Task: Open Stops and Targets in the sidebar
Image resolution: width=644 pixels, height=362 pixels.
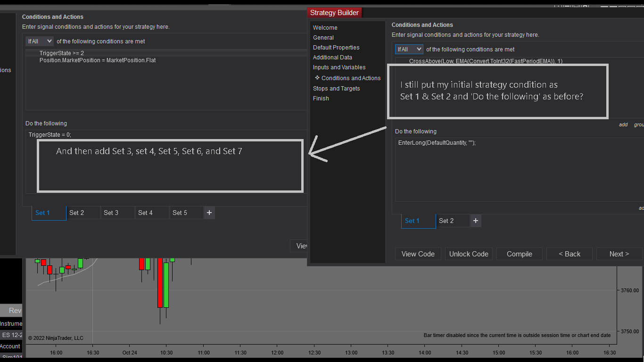Action: (337, 89)
